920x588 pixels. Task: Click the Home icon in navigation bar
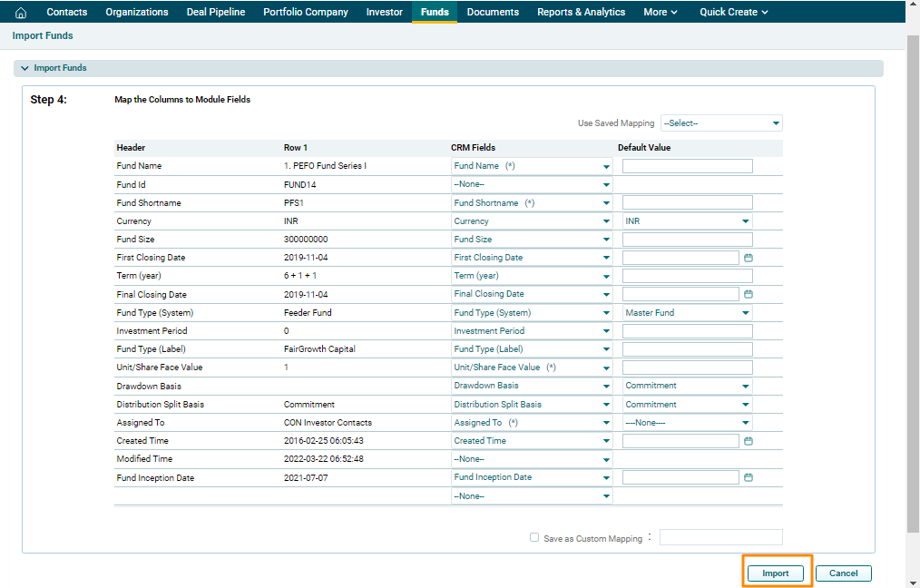pos(21,13)
